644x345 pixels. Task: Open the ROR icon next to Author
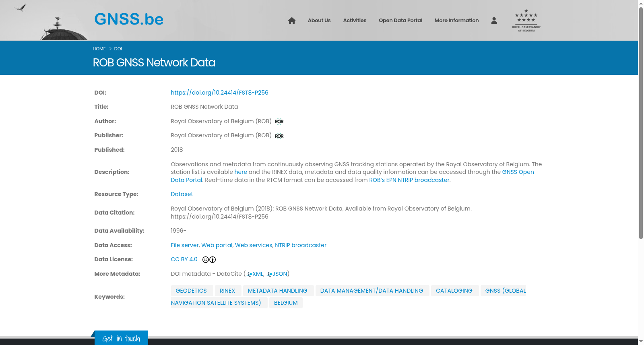(279, 122)
